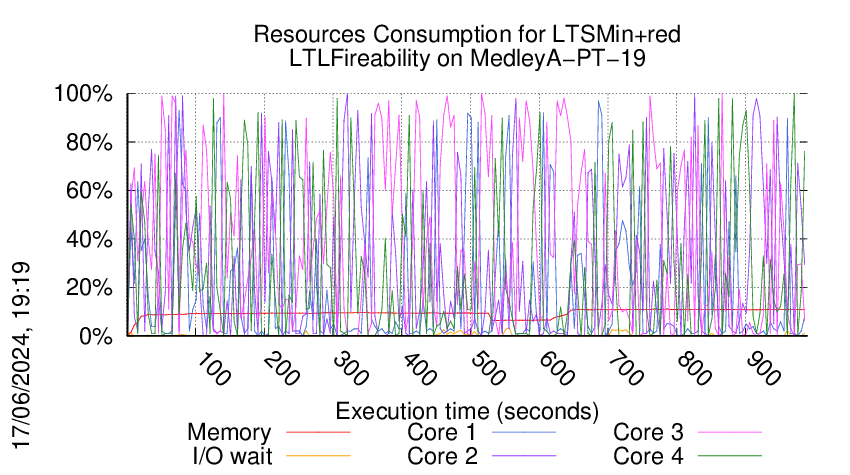Click the Core 3 legend label
Screen dimensions: 850x475
pos(648,433)
